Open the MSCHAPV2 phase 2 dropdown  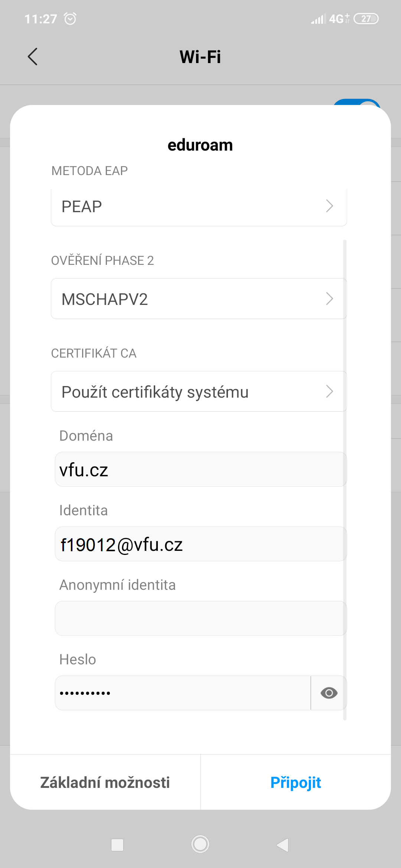(x=199, y=299)
